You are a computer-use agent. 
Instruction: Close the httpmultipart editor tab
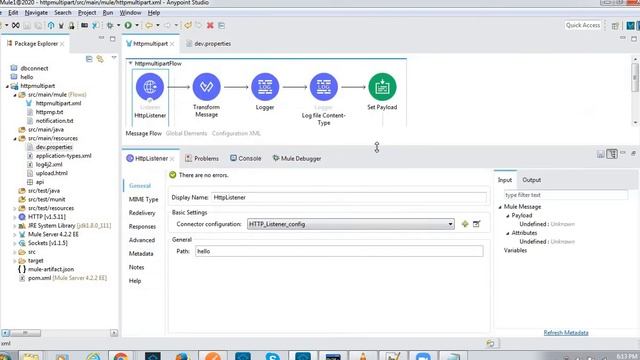pos(172,44)
